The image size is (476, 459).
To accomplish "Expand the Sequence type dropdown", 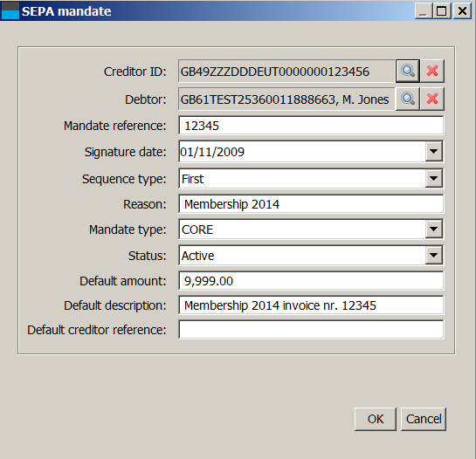I will [433, 178].
